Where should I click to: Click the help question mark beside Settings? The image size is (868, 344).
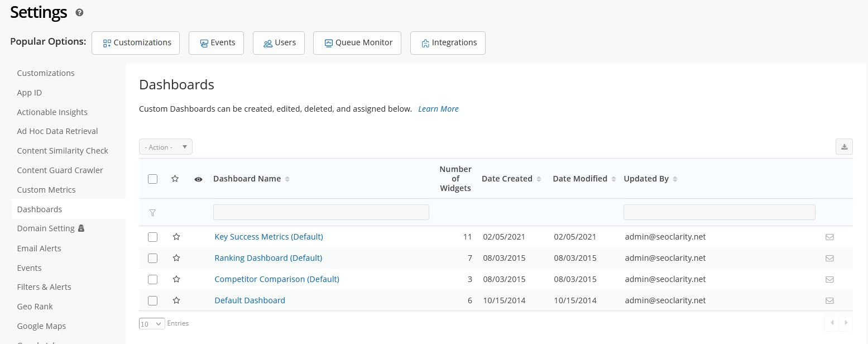click(79, 12)
